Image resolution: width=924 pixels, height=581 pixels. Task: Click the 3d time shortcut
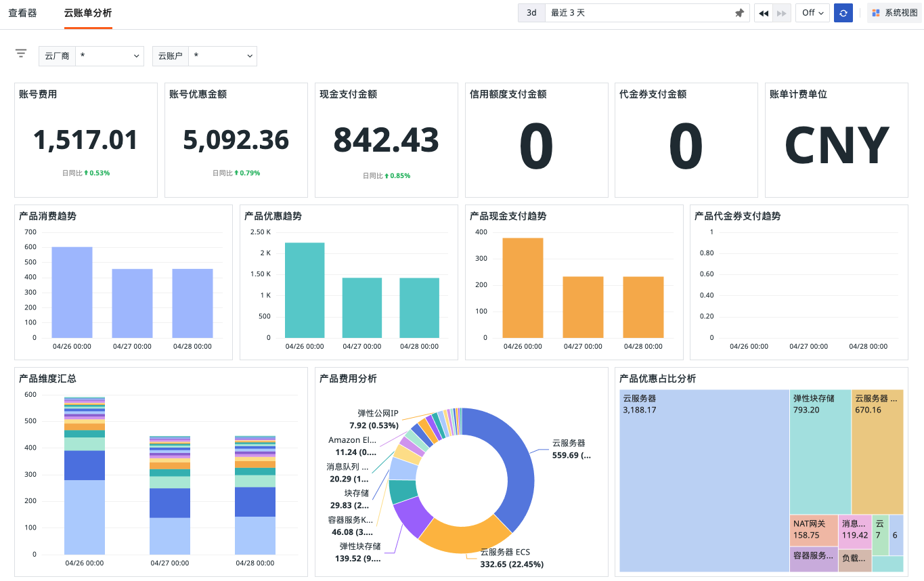click(x=531, y=13)
